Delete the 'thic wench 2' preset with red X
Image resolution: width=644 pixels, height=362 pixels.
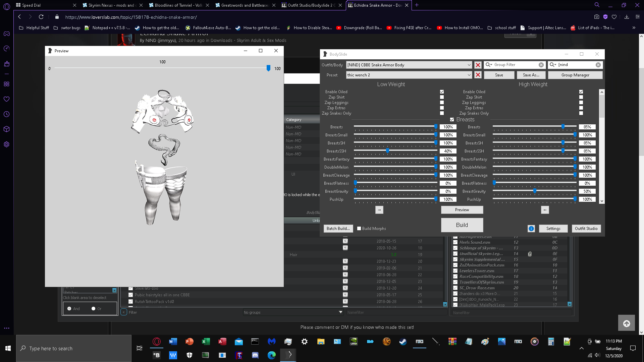pos(478,75)
